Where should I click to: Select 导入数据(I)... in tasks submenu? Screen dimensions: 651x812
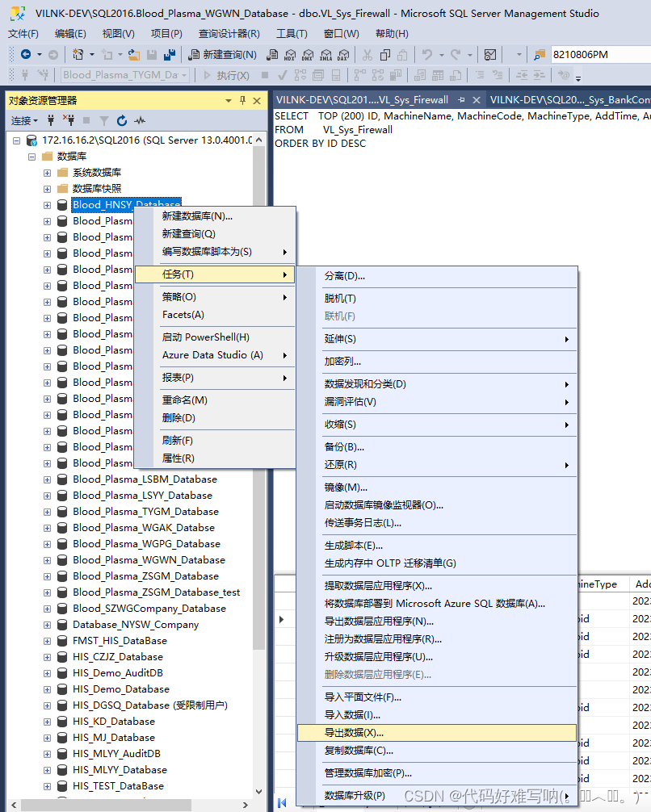437,715
